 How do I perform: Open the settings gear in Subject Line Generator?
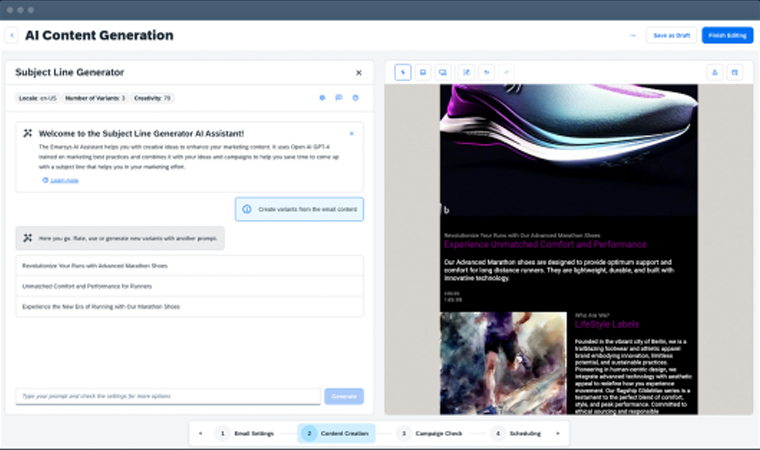click(322, 98)
